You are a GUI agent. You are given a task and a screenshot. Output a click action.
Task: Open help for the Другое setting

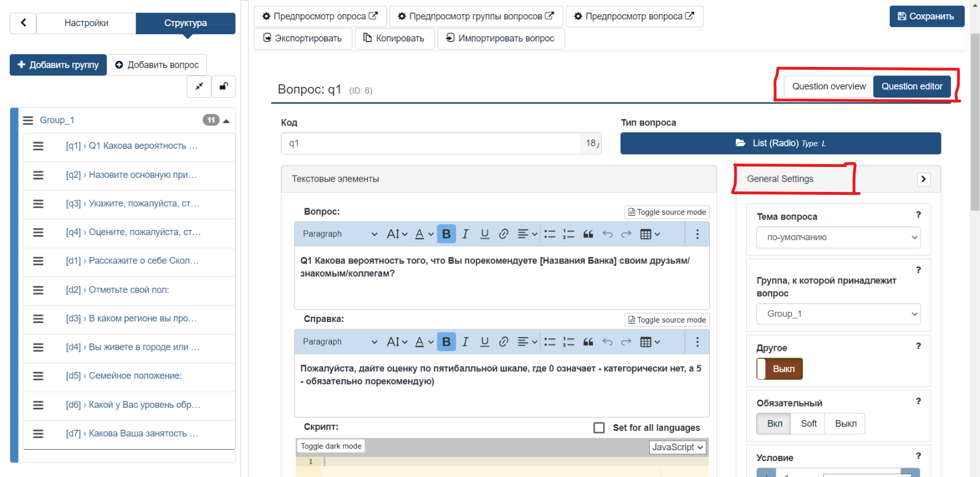click(918, 346)
